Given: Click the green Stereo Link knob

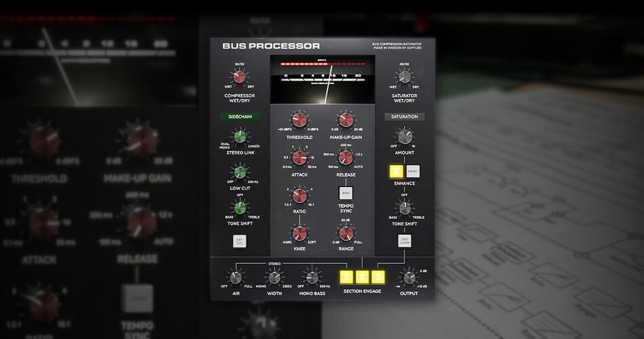Looking at the screenshot, I should [239, 136].
